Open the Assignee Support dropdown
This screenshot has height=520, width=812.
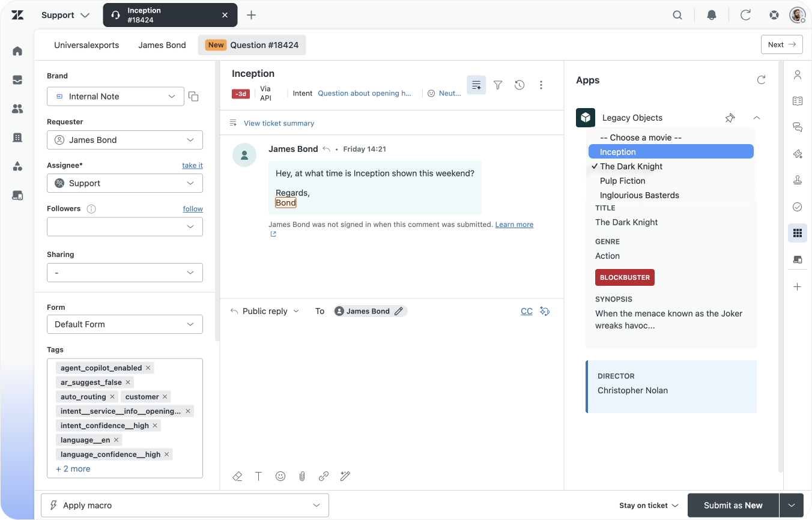(x=125, y=183)
